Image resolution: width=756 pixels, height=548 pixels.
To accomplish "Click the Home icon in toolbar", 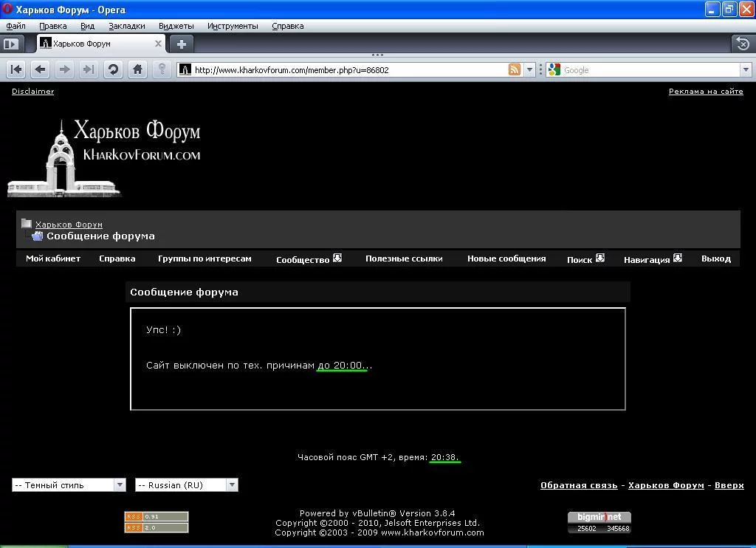I will [137, 69].
